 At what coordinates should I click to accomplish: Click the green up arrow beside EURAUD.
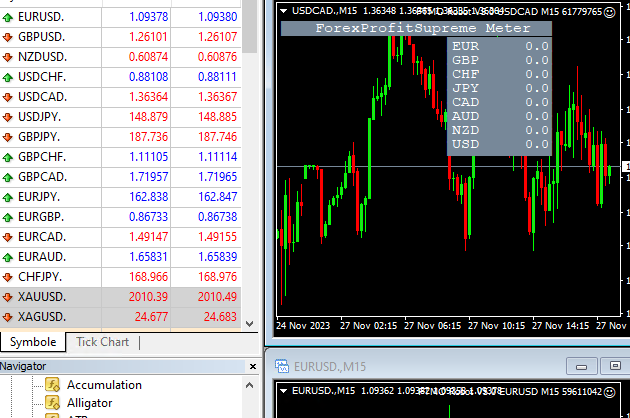pos(8,257)
